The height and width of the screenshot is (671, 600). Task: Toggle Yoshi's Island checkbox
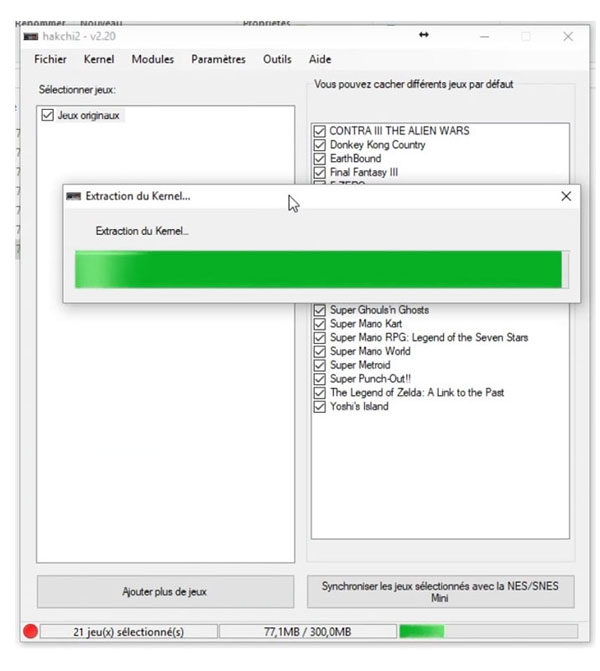(x=320, y=407)
